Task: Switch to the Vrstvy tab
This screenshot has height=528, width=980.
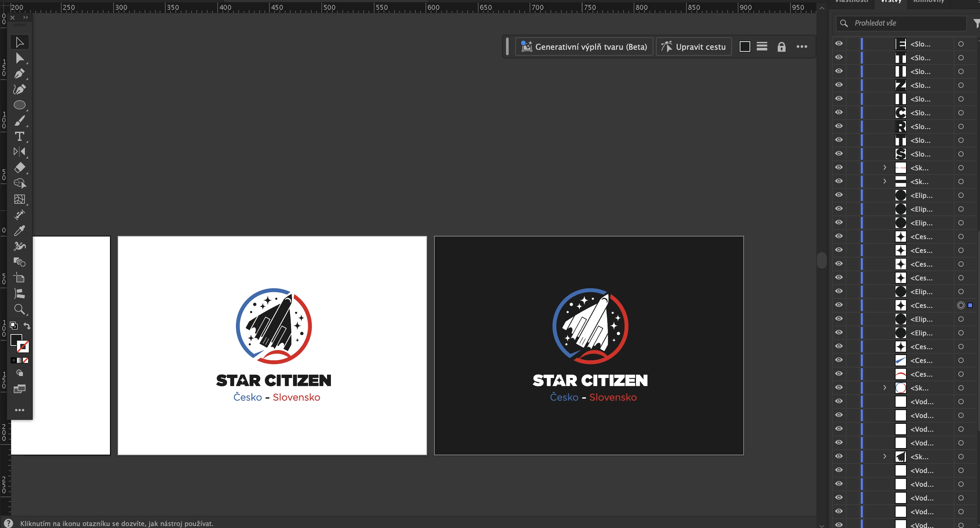Action: (891, 2)
